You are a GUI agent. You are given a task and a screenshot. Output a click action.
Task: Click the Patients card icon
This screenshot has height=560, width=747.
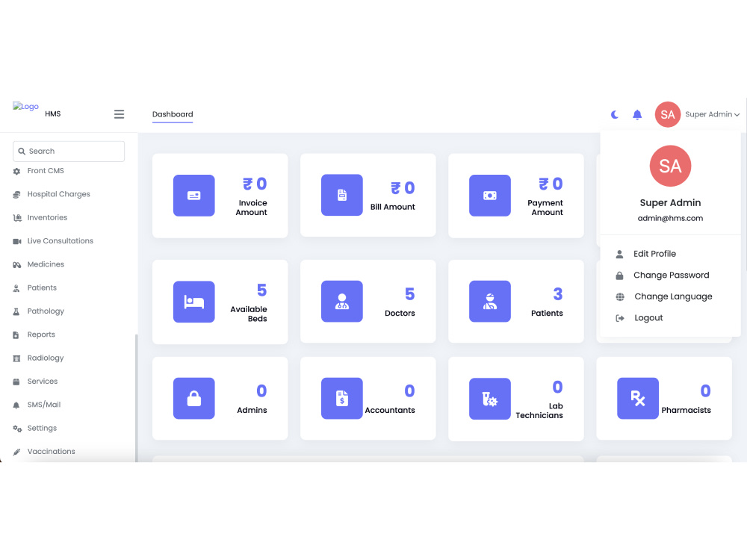490,301
